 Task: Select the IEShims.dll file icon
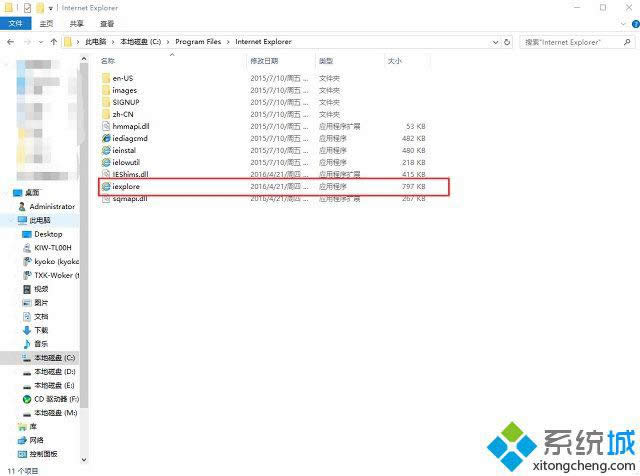coord(106,174)
